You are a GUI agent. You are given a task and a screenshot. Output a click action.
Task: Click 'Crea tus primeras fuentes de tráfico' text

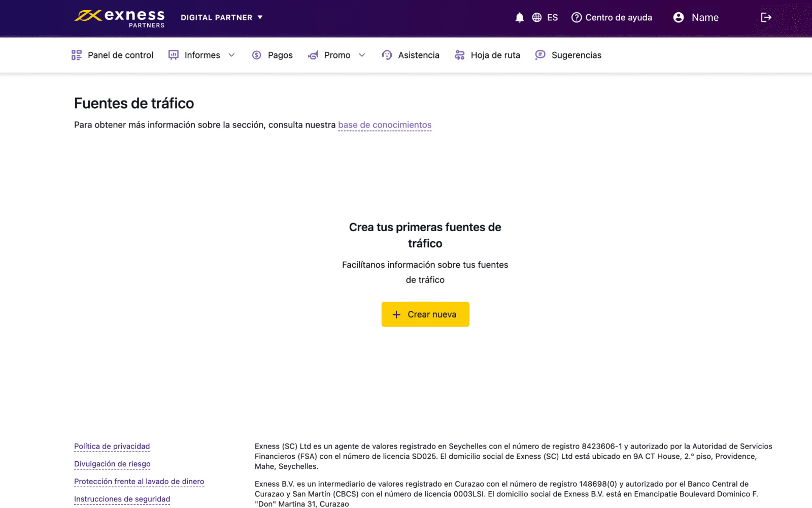tap(425, 235)
